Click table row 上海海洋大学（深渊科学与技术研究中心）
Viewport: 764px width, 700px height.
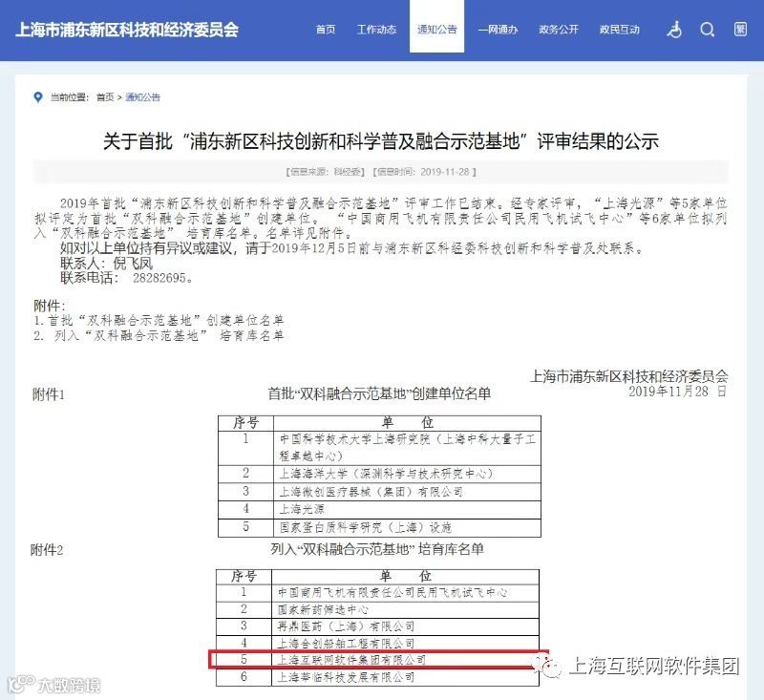(379, 474)
